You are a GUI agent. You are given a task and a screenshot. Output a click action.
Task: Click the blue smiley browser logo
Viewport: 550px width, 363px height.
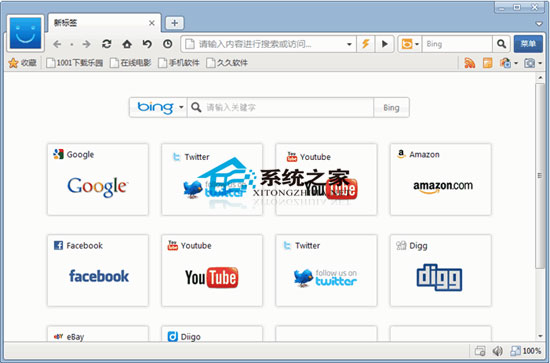pyautogui.click(x=25, y=33)
